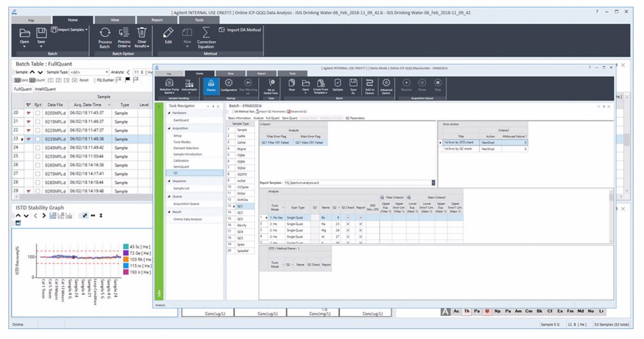Viewport: 644px width, 339px height.
Task: Select QC2 in Sample Type list
Action: coord(240,212)
